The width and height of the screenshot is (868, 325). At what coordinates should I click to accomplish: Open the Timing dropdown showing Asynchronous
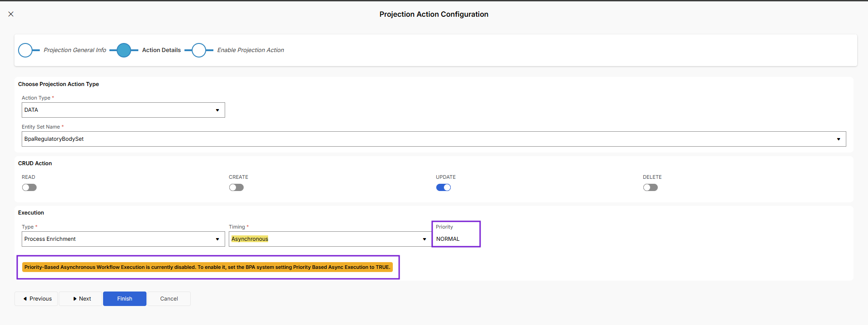coord(330,239)
